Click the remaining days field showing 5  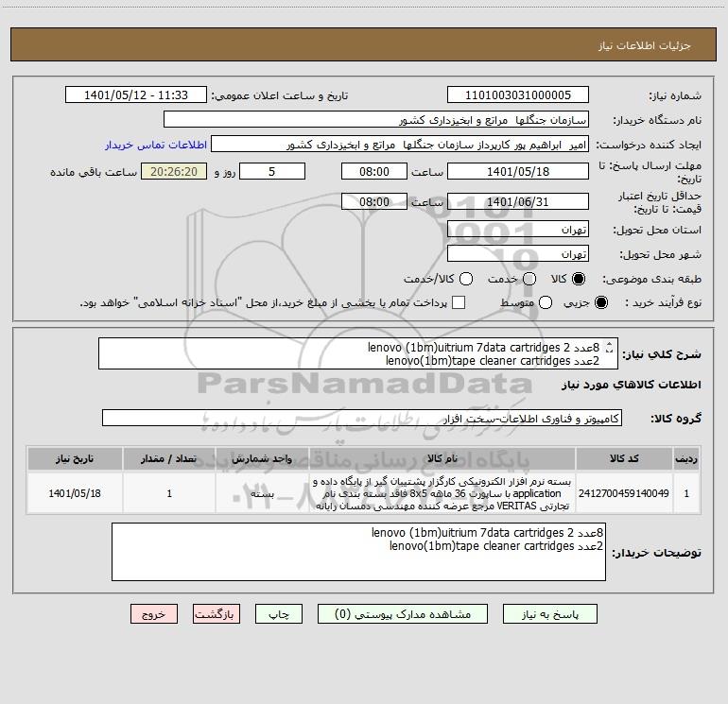tap(272, 171)
